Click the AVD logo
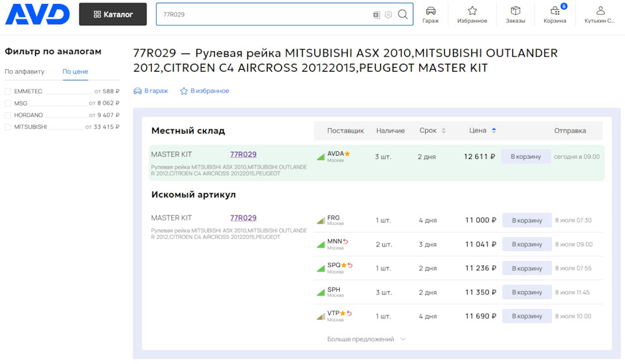Image resolution: width=625 pixels, height=364 pixels. pyautogui.click(x=37, y=14)
